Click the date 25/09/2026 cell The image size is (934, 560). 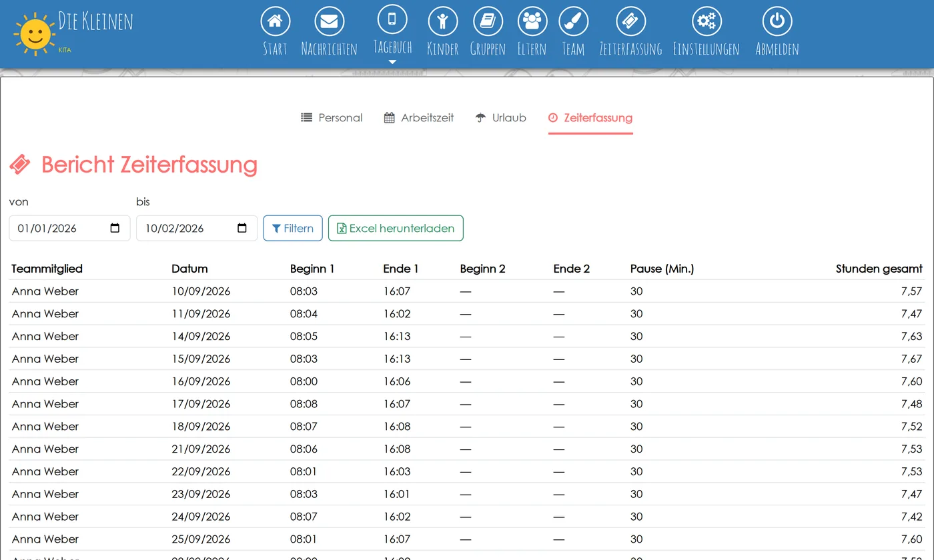click(201, 539)
